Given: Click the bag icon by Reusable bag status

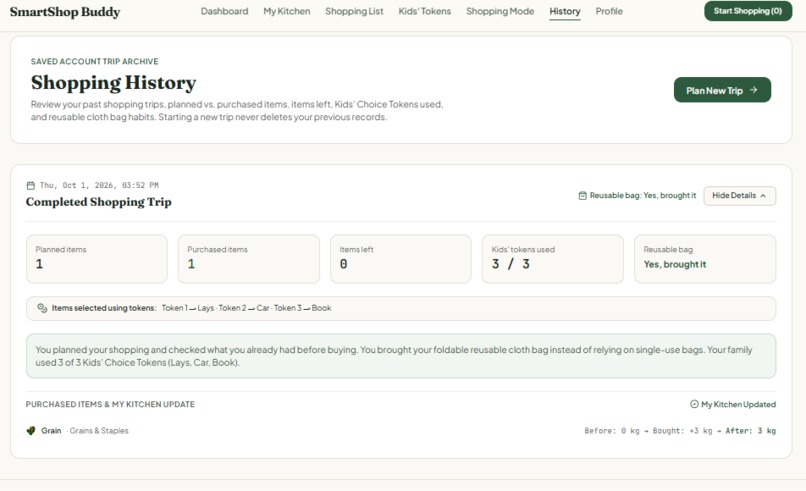Looking at the screenshot, I should coord(582,195).
